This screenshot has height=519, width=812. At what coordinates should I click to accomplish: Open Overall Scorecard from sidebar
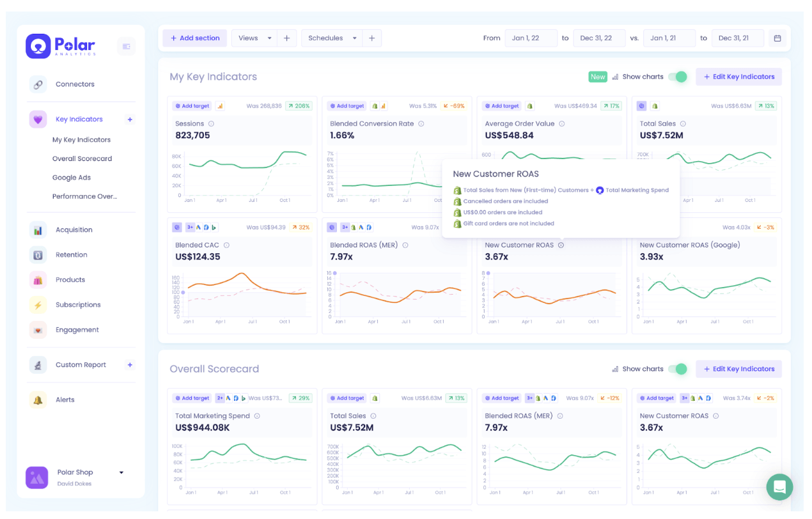click(x=82, y=159)
